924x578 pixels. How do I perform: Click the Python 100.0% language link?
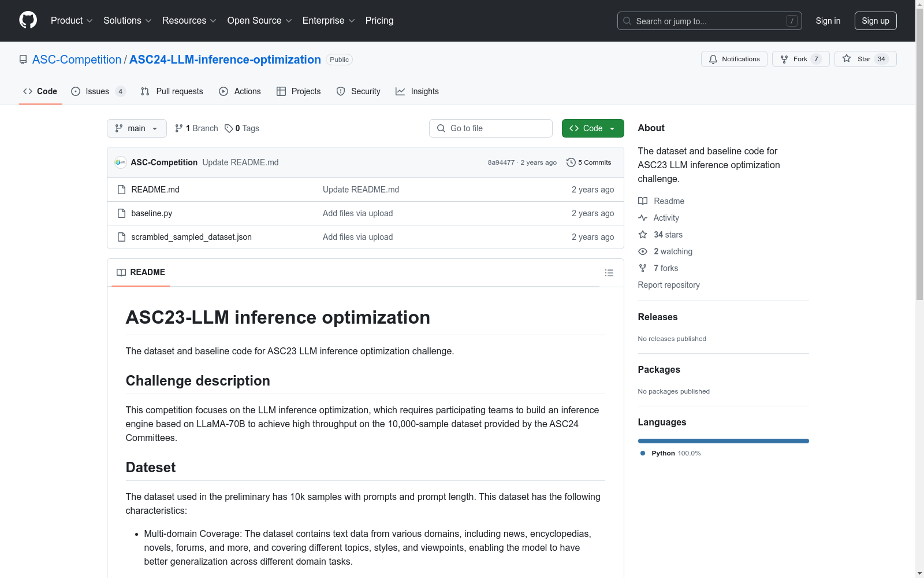670,453
